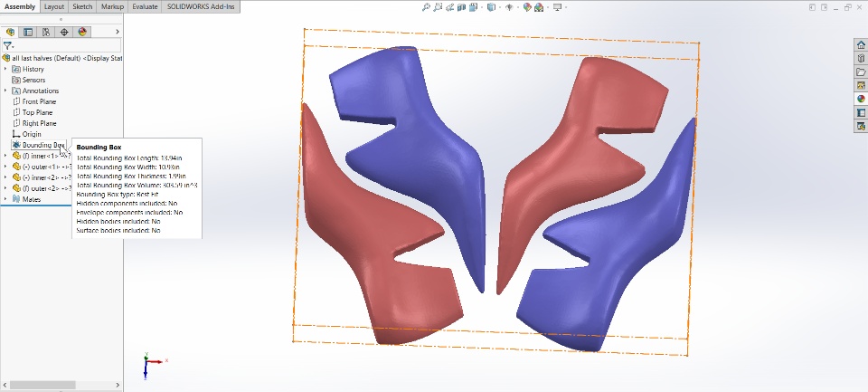Expand the Annotations tree node
This screenshot has width=868, height=392.
tap(5, 91)
